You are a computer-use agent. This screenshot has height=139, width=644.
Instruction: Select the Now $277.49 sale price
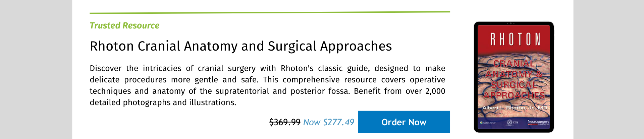point(329,122)
